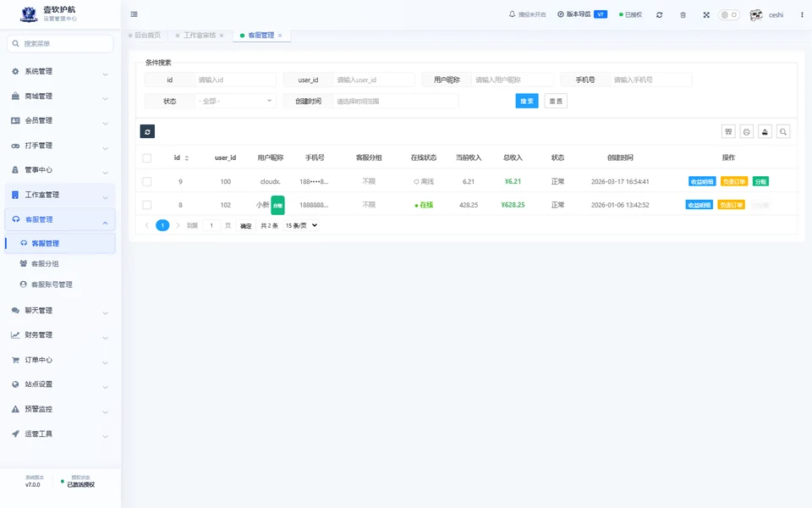Click the blue 搜索 button
Screen dimensions: 812x508
point(527,101)
